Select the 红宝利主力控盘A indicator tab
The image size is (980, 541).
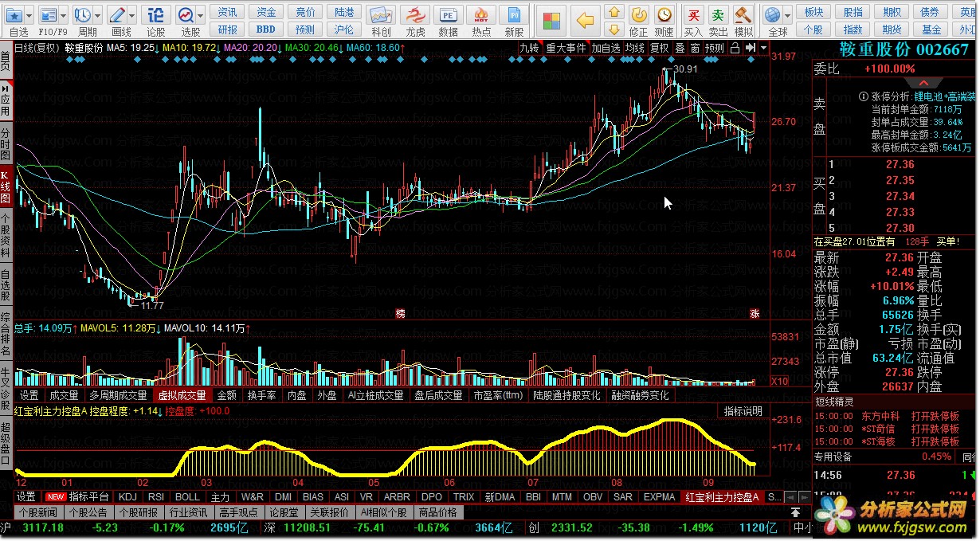pos(722,496)
